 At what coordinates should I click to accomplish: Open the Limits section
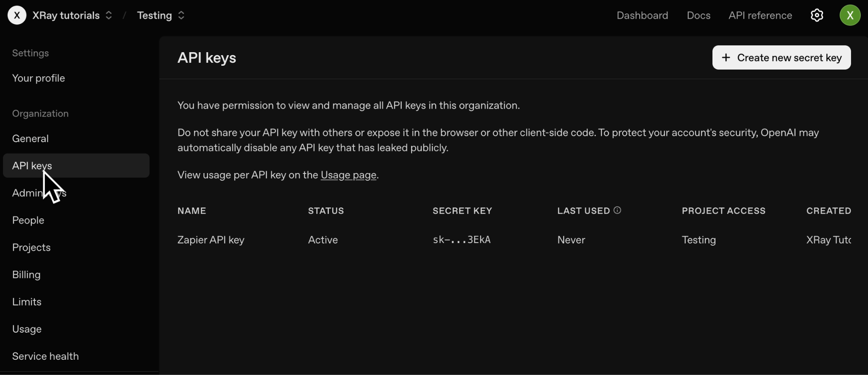[x=27, y=302]
